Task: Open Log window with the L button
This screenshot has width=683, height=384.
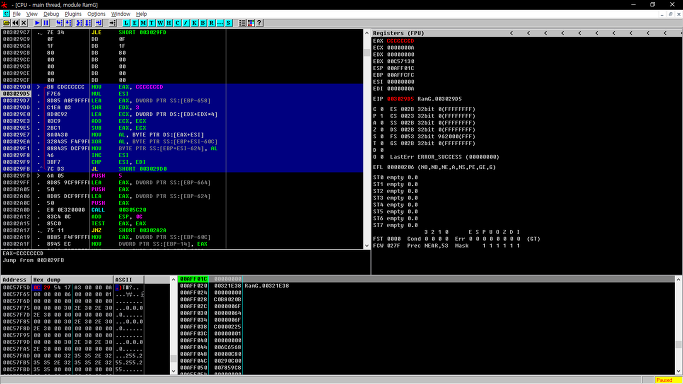Action: (126, 23)
